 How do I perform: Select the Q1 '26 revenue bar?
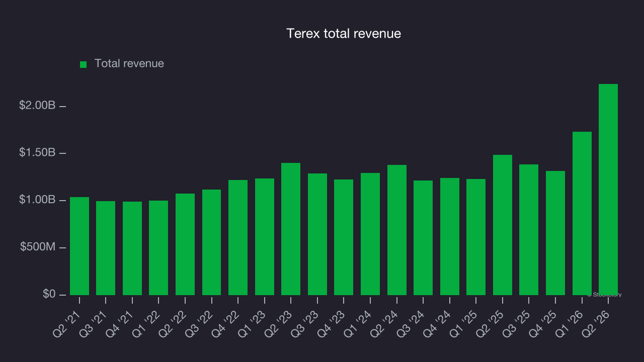click(x=582, y=213)
